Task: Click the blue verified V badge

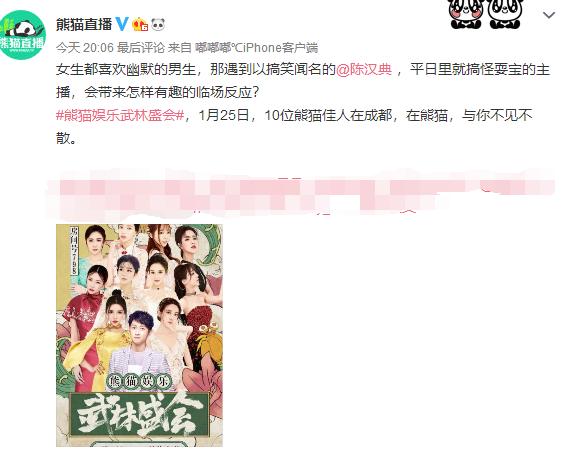Action: (122, 24)
